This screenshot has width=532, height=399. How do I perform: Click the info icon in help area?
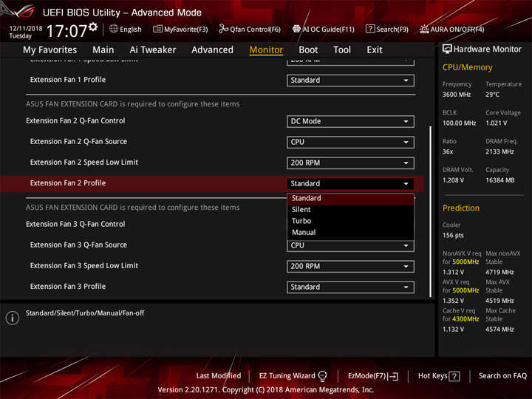(13, 318)
